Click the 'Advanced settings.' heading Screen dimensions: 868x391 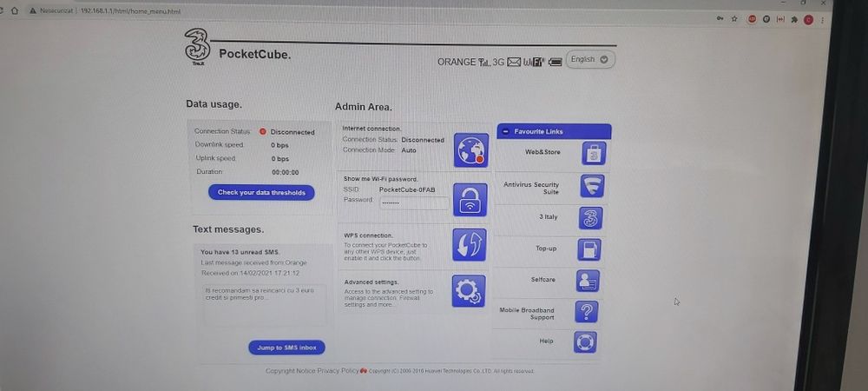[x=372, y=282]
